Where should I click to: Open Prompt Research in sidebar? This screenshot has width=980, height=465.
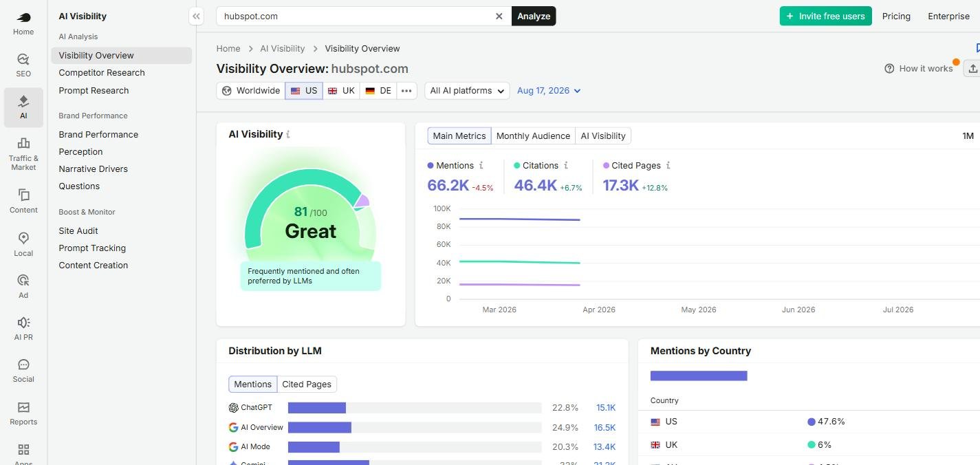[121, 90]
